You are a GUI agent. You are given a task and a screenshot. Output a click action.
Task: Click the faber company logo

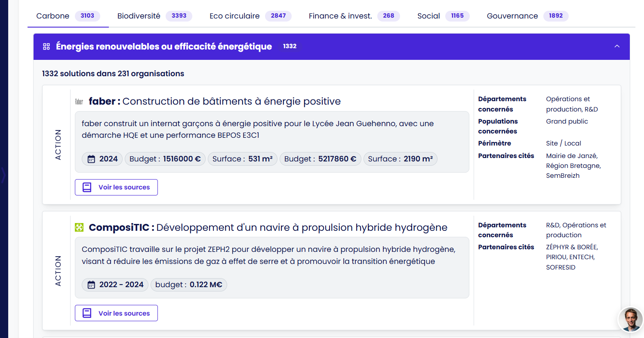79,102
